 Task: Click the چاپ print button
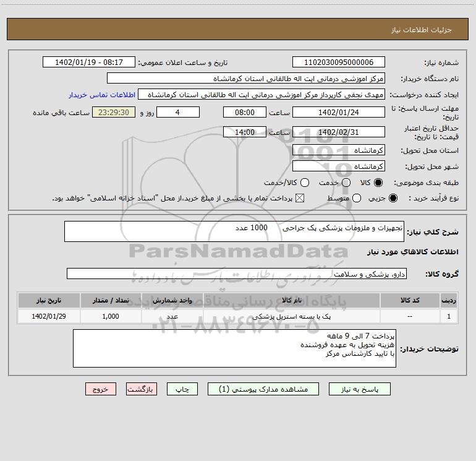click(182, 389)
